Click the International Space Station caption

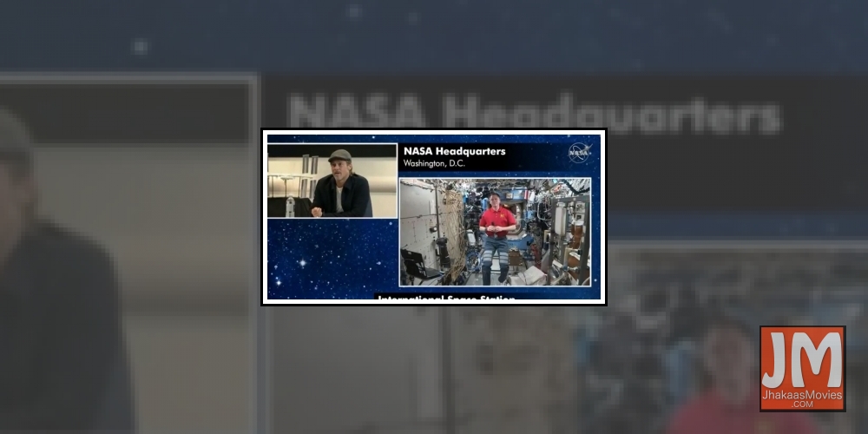pyautogui.click(x=445, y=299)
